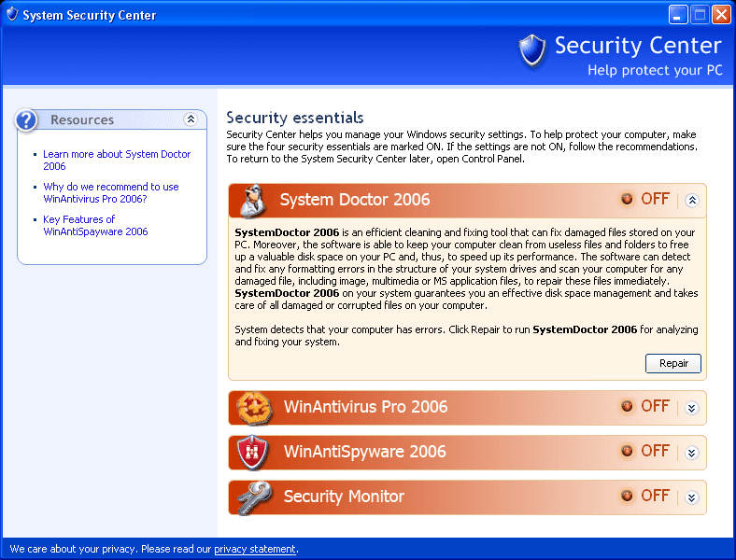Click the red status light for System Doctor 2006
Viewport: 736px width, 560px height.
pyautogui.click(x=627, y=199)
